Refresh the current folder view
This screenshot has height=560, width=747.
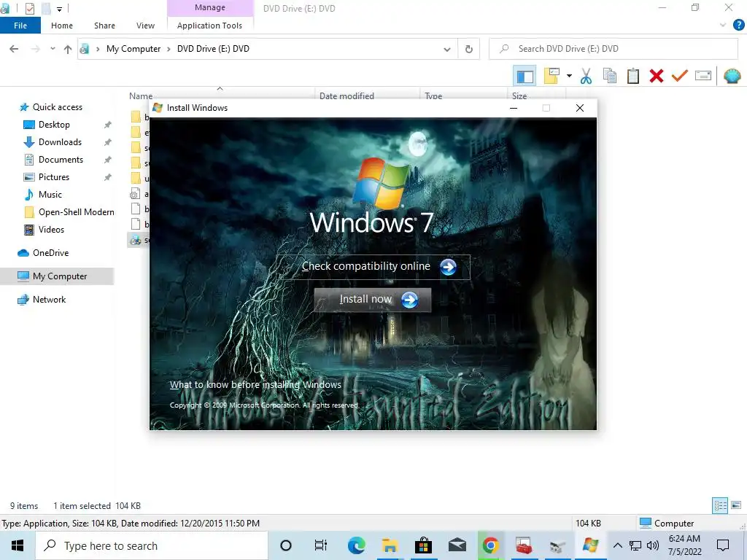469,49
